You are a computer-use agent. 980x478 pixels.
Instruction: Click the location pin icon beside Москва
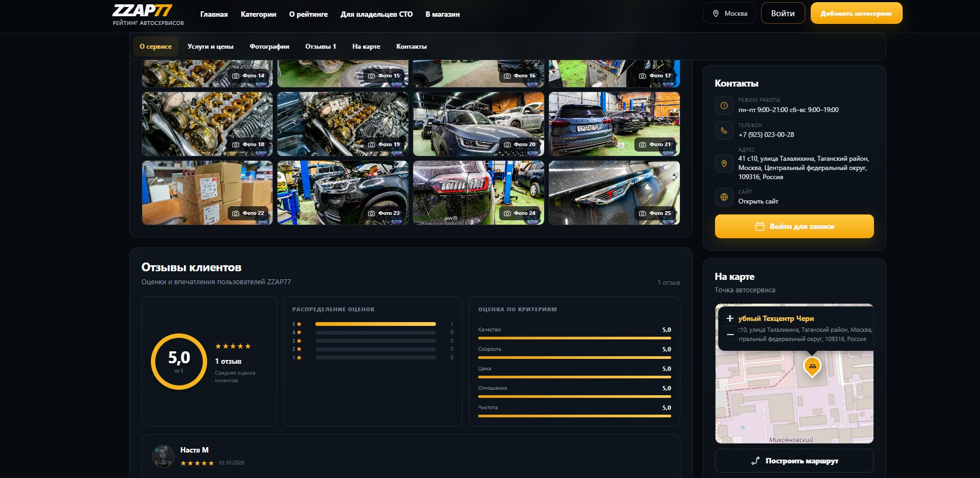(716, 14)
